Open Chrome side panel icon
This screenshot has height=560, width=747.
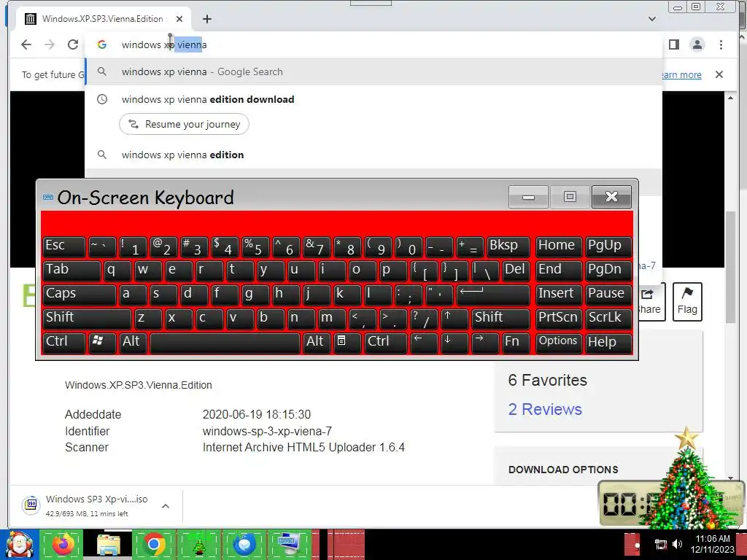tap(673, 44)
